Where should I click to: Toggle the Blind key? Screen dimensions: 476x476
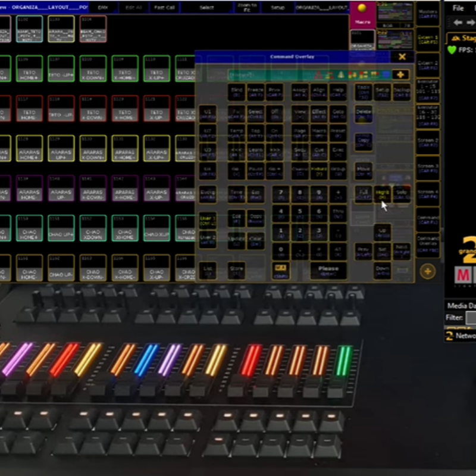click(236, 92)
